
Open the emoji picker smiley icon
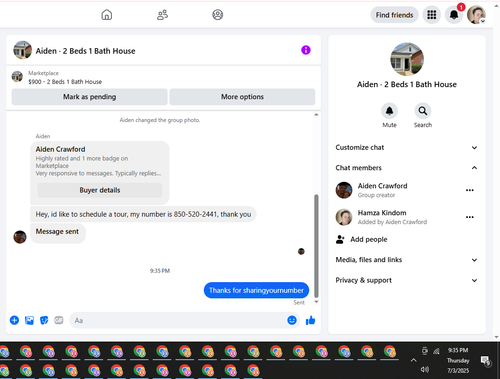point(292,320)
